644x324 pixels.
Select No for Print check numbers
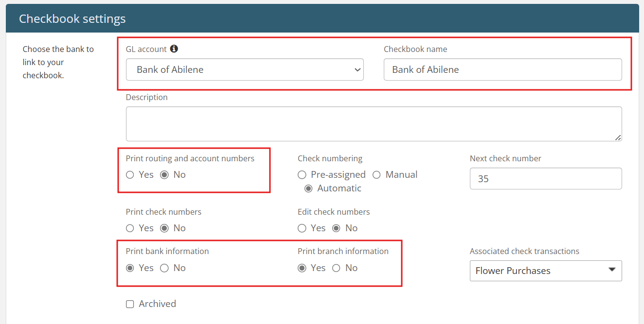pyautogui.click(x=164, y=228)
